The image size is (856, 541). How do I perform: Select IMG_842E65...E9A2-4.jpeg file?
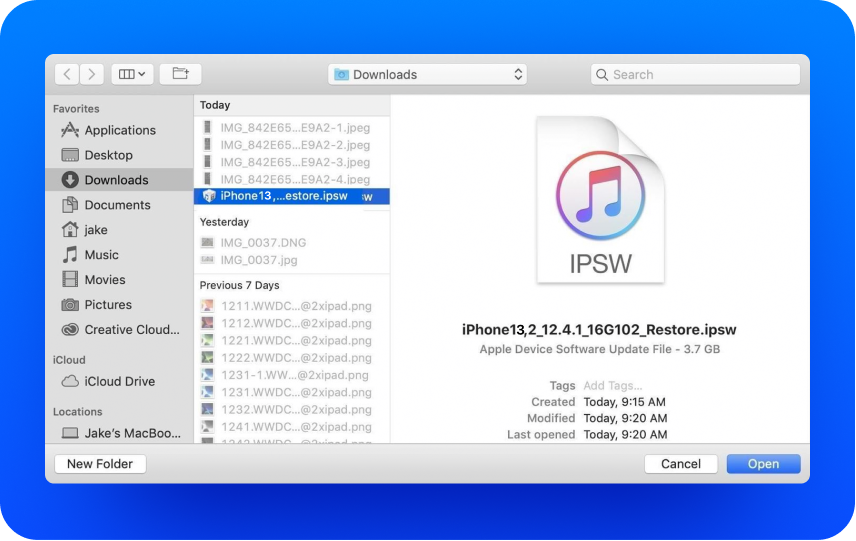[x=292, y=179]
